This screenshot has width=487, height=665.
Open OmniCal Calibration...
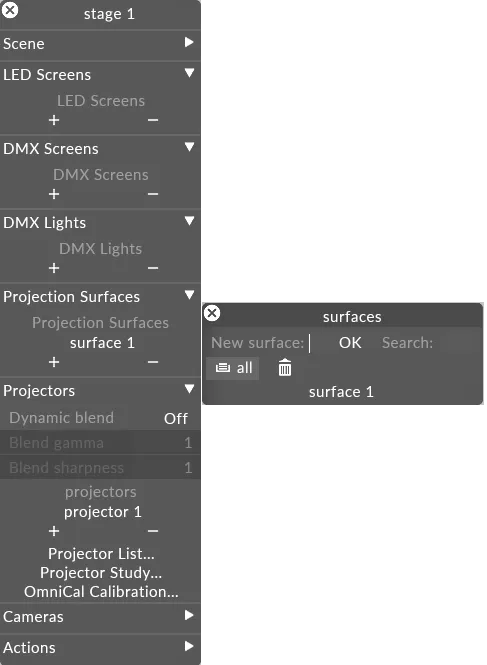coord(101,592)
